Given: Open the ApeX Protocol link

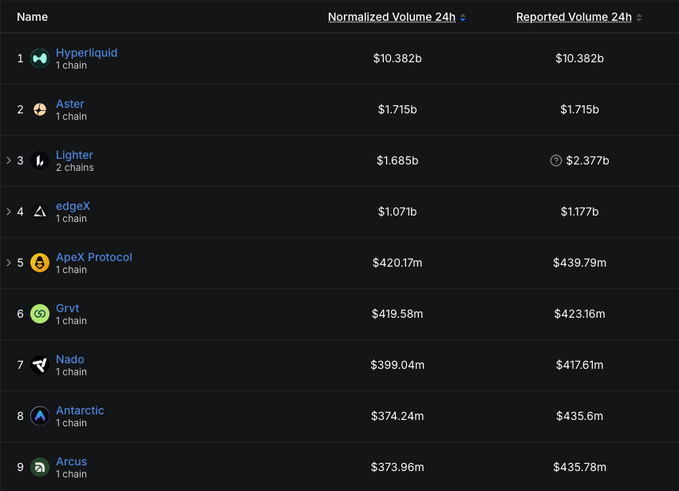Looking at the screenshot, I should 94,257.
